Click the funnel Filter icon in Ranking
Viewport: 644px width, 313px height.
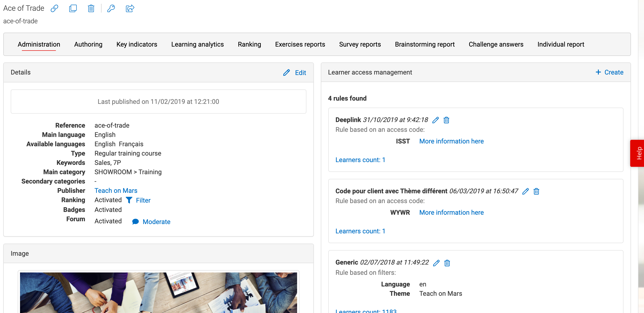click(x=129, y=200)
